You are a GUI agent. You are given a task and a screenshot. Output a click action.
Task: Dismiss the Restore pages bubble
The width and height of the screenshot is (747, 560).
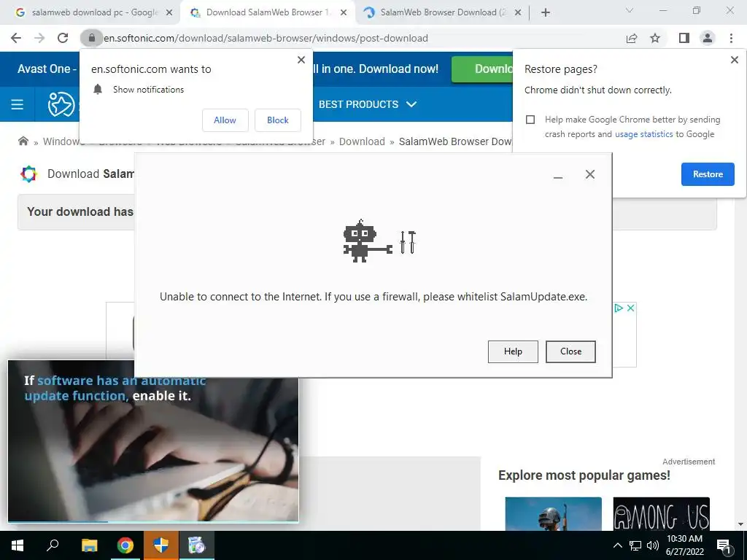click(734, 60)
